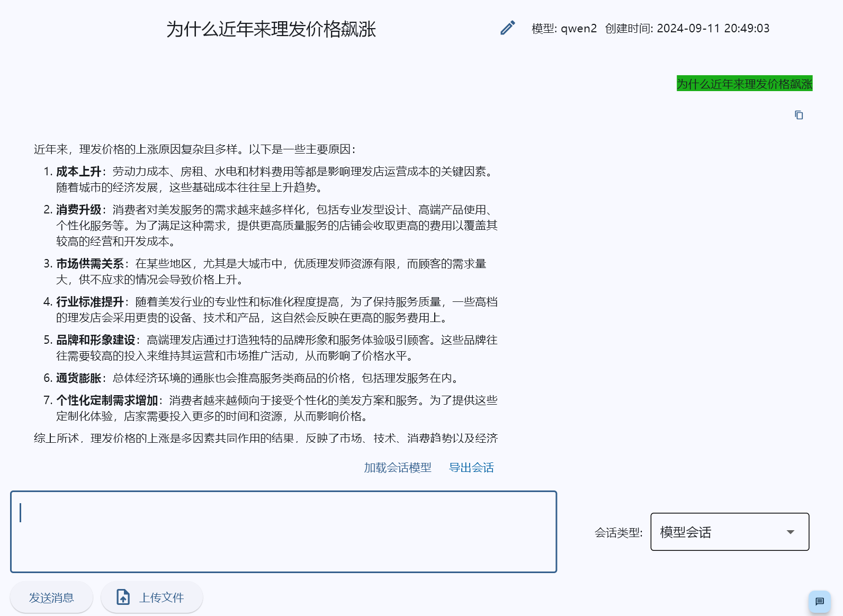Image resolution: width=843 pixels, height=616 pixels.
Task: Open the floating chat icon in the bottom corner
Action: [x=819, y=601]
